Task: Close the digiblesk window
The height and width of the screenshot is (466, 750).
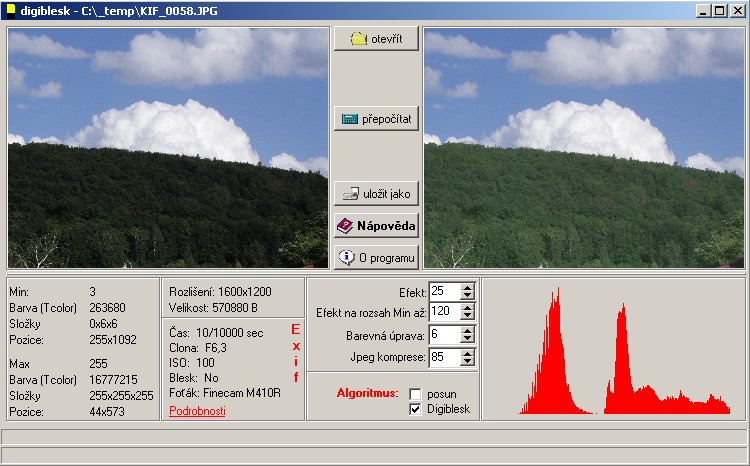Action: click(738, 11)
